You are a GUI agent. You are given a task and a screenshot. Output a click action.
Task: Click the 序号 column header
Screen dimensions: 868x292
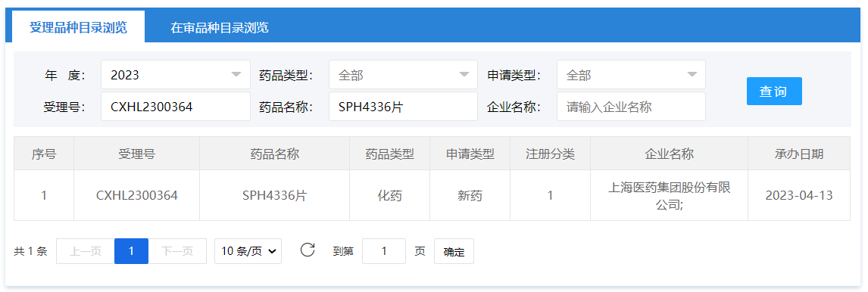(x=44, y=154)
